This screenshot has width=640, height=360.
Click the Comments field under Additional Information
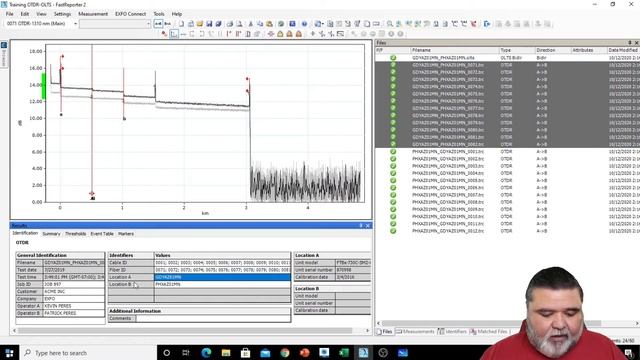click(x=213, y=318)
